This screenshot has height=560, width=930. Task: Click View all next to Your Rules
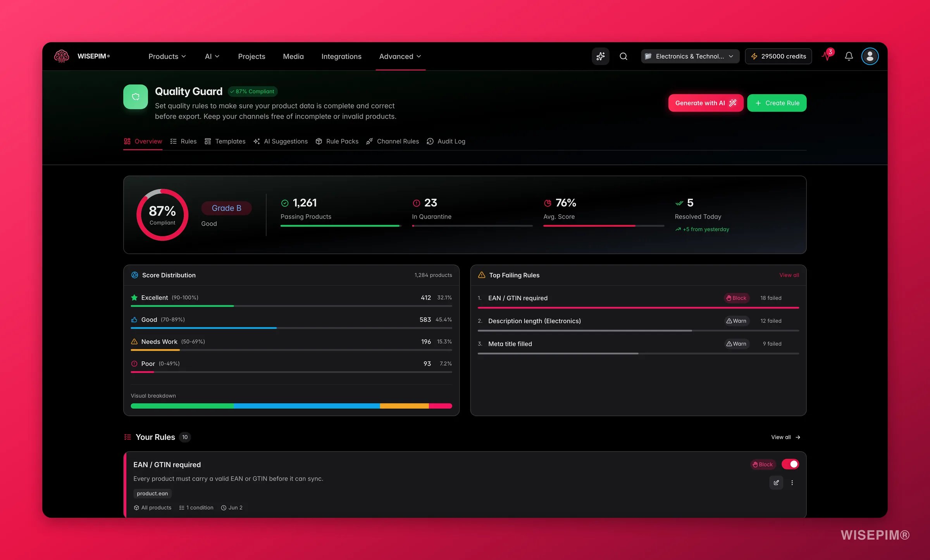785,437
